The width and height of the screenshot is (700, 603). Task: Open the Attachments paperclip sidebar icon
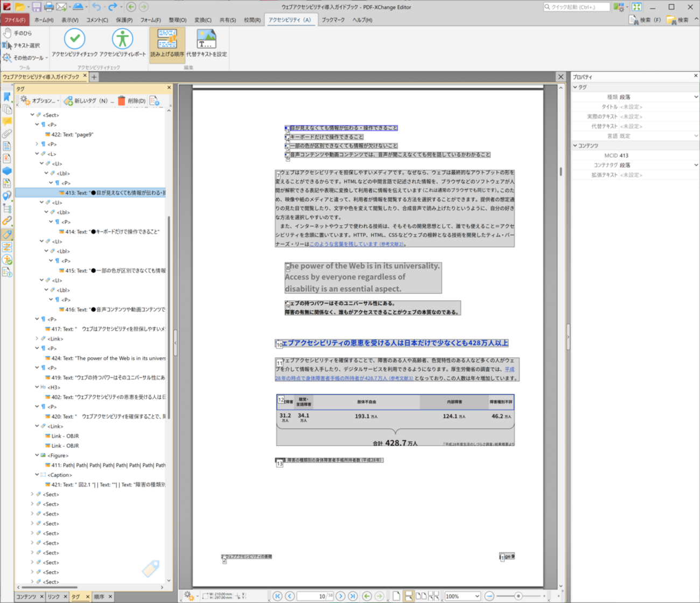pos(7,134)
